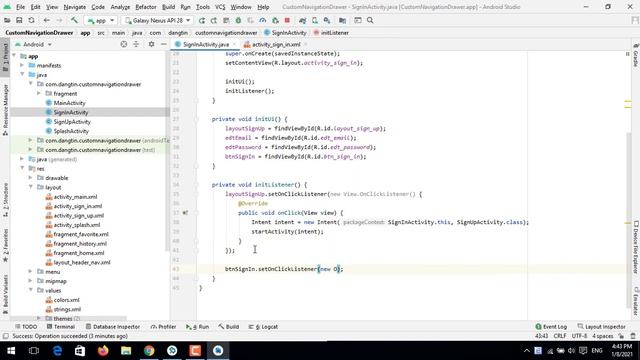Select SignUpActivity in project tree
The width and height of the screenshot is (640, 360).
72,122
